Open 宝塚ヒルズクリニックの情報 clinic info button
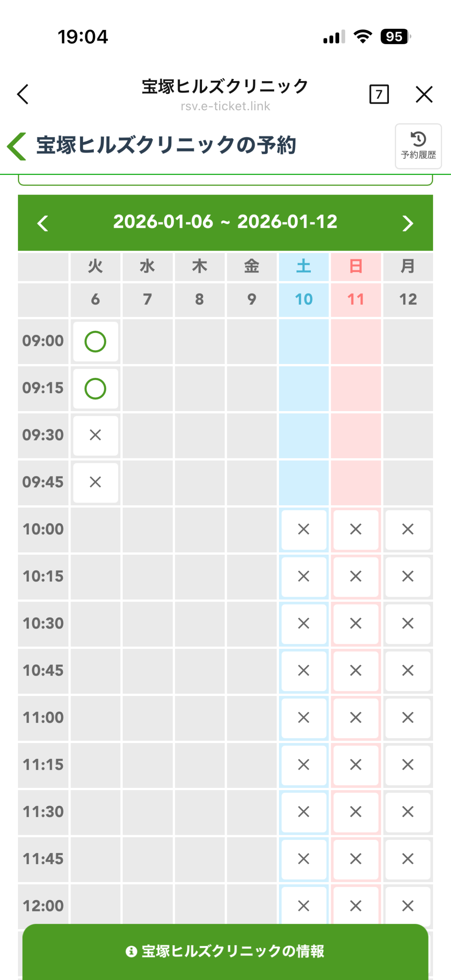The image size is (451, 980). click(x=225, y=951)
